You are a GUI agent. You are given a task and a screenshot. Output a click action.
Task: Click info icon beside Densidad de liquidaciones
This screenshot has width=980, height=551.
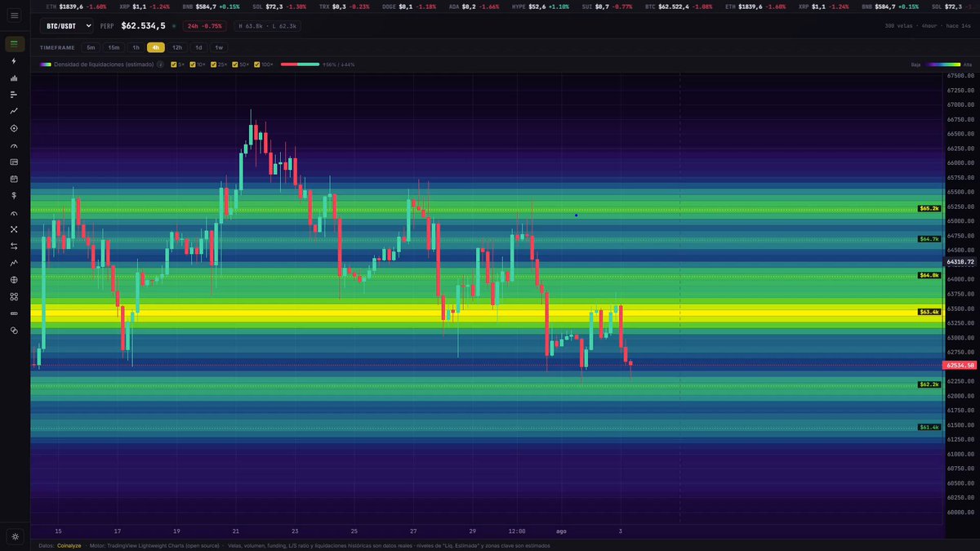(160, 64)
